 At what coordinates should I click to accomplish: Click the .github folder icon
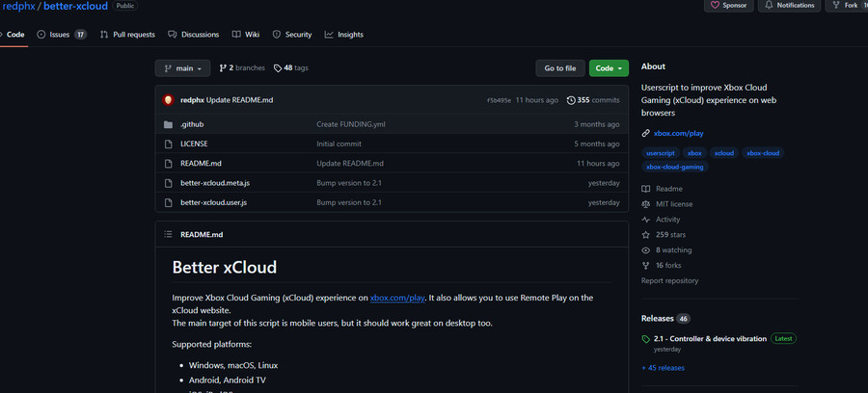pyautogui.click(x=168, y=124)
